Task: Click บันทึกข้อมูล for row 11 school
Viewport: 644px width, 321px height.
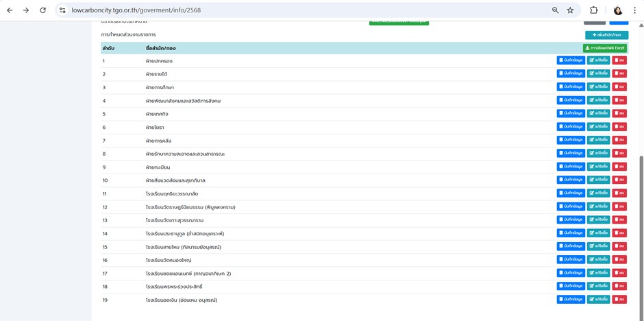Action: coord(570,193)
